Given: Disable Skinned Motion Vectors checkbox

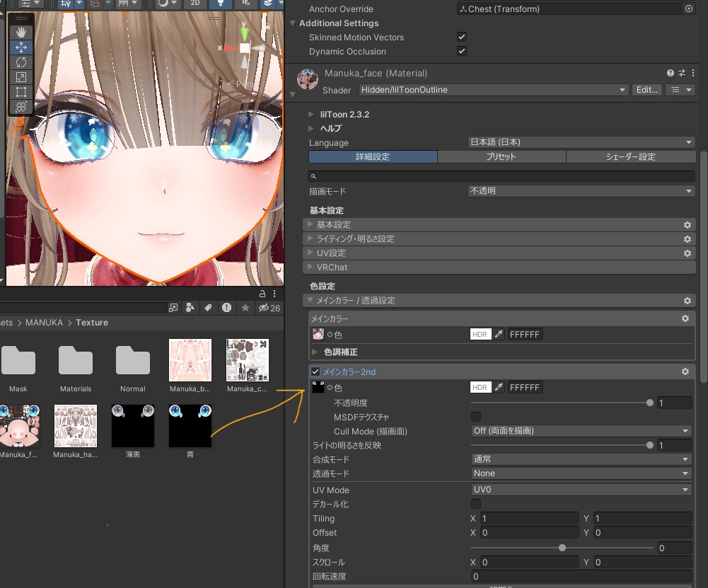Looking at the screenshot, I should point(461,37).
